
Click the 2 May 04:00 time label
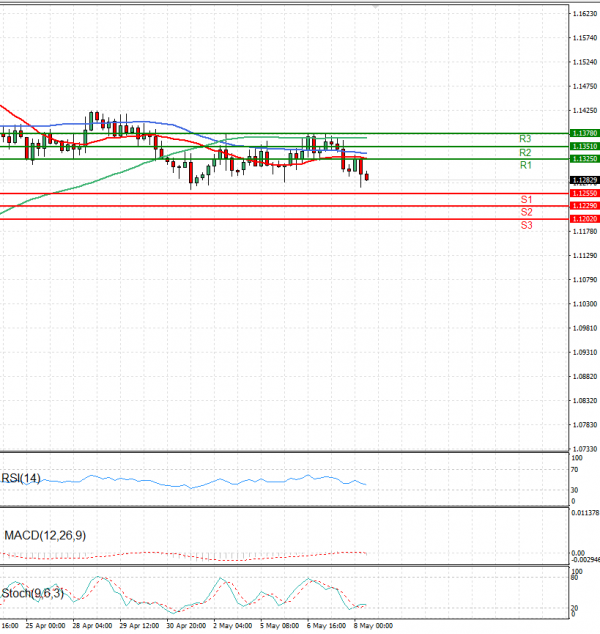(232, 626)
